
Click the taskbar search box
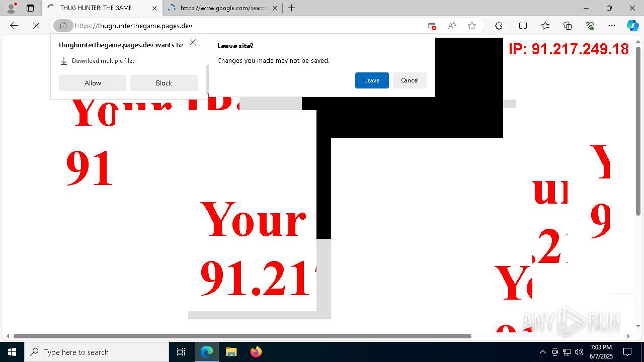coord(97,352)
